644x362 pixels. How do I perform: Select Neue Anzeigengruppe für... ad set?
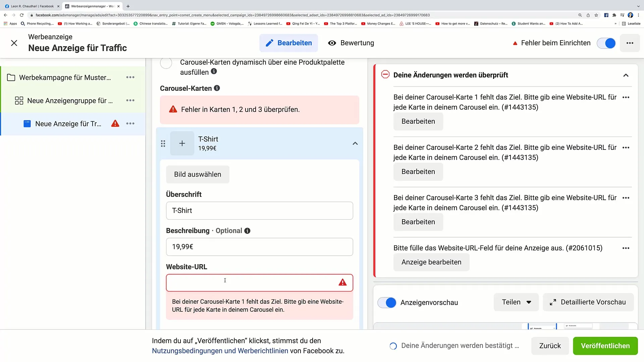tap(70, 101)
